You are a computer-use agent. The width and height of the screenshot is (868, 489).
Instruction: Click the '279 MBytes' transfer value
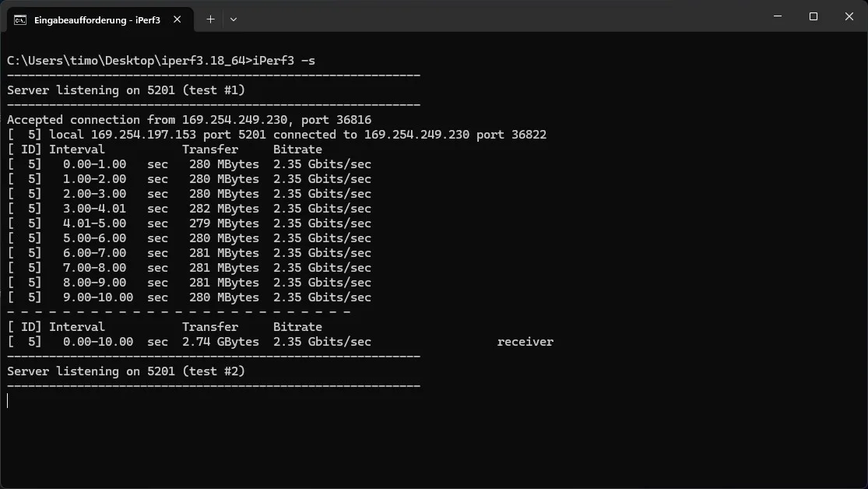(x=224, y=223)
